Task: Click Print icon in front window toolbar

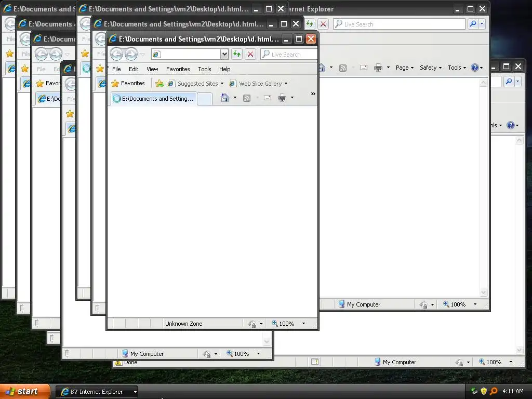Action: tap(282, 98)
